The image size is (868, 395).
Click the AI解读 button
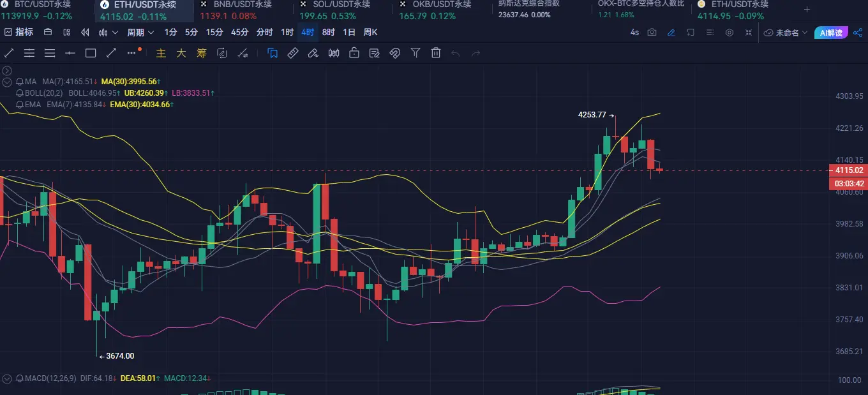click(831, 33)
